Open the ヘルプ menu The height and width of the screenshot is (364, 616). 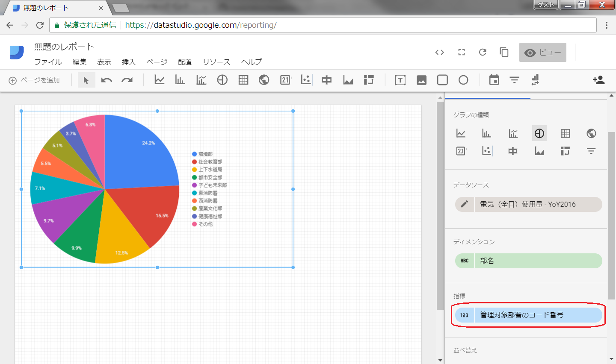coord(251,62)
